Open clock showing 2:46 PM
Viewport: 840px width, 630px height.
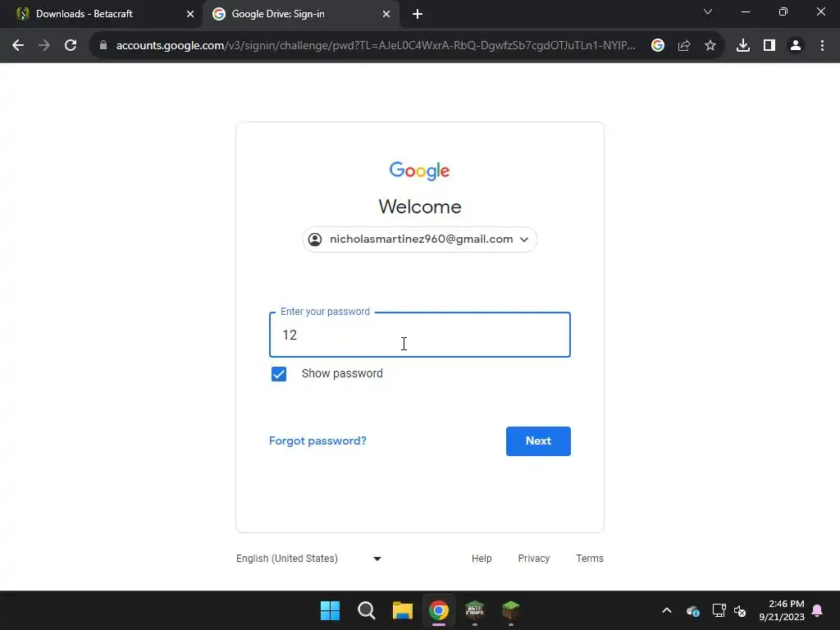click(782, 610)
